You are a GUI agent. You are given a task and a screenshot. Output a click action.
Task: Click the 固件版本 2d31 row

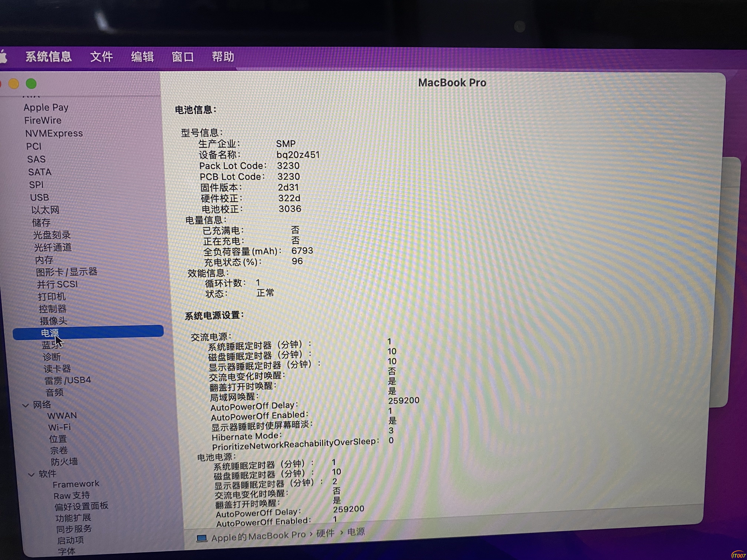pos(250,187)
